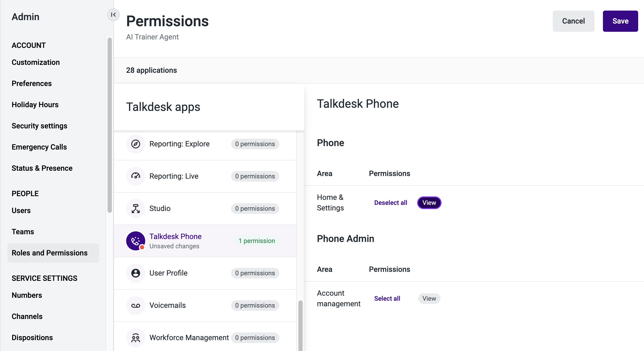Click 0 permissions badge for Voicemails
The height and width of the screenshot is (351, 644).
[255, 305]
